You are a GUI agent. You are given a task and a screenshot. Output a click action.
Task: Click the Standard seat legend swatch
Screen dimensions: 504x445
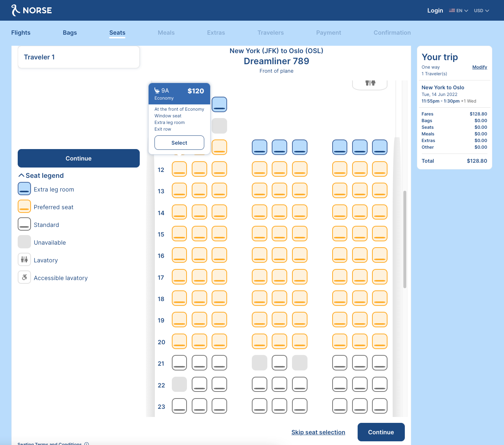click(x=24, y=224)
